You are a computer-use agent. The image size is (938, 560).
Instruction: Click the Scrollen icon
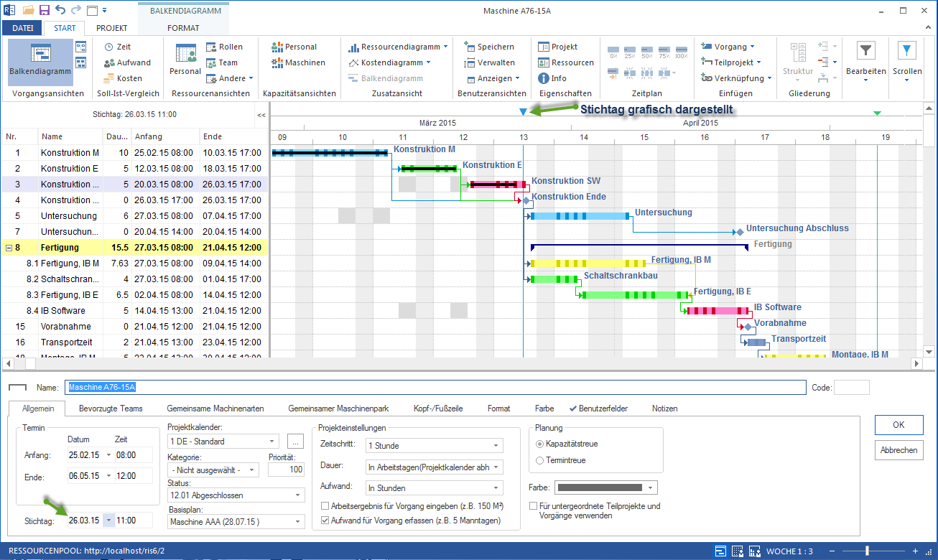907,50
